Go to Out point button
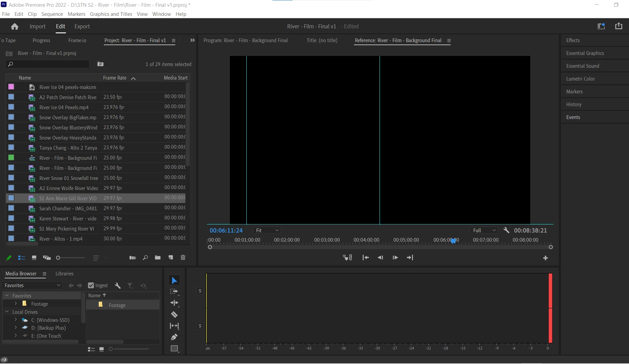Screen dimensions: 629x364 [x=410, y=257]
